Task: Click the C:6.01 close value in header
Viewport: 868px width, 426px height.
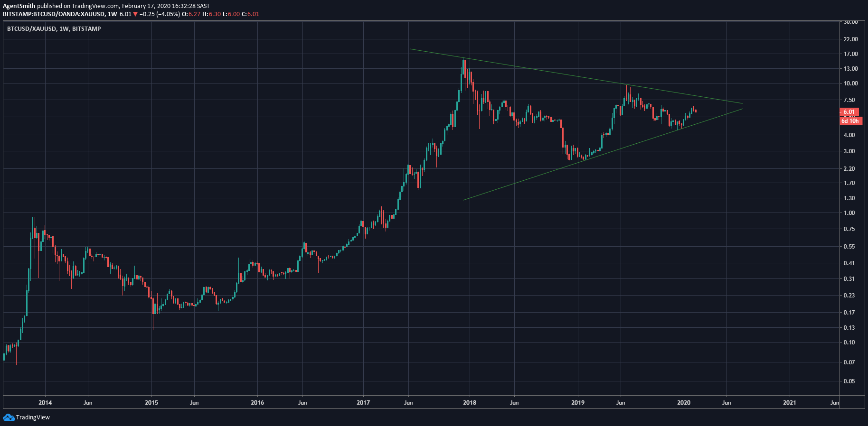Action: coord(251,14)
